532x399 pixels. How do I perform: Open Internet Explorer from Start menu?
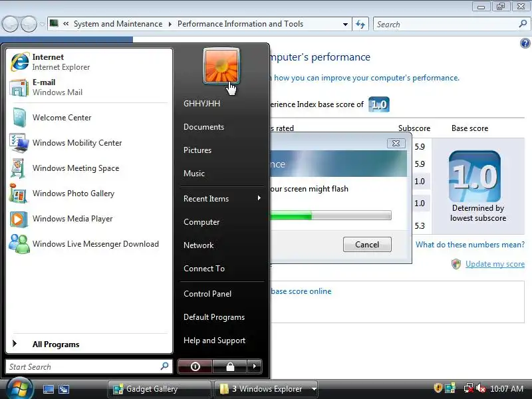point(89,62)
